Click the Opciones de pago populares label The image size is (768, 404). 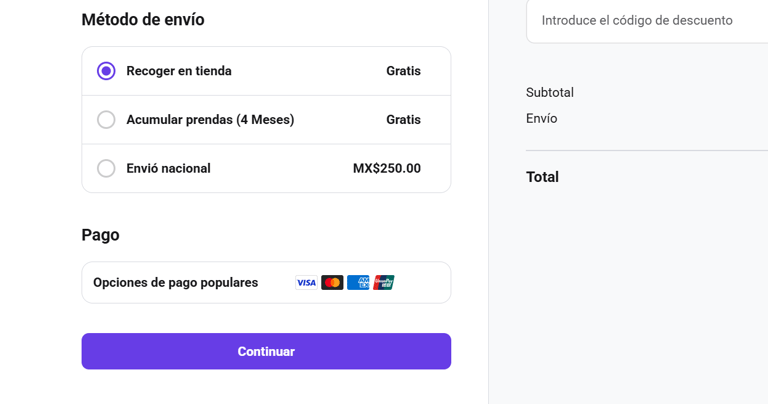click(x=175, y=283)
